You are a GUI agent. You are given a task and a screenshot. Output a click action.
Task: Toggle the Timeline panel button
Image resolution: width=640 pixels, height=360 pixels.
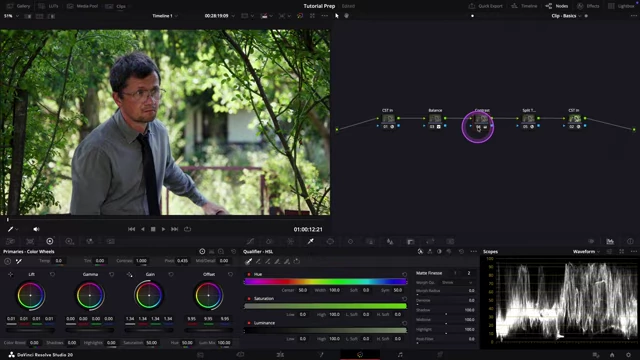point(524,6)
